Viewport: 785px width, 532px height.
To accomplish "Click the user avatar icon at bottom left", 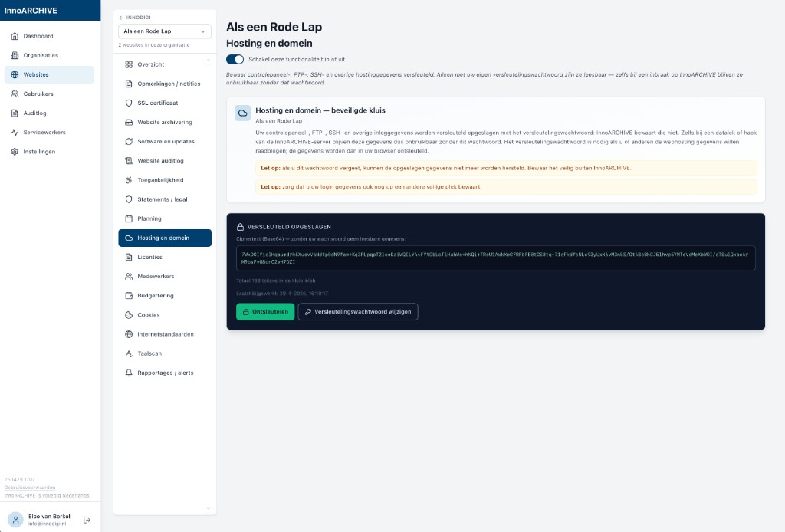I will [x=16, y=520].
